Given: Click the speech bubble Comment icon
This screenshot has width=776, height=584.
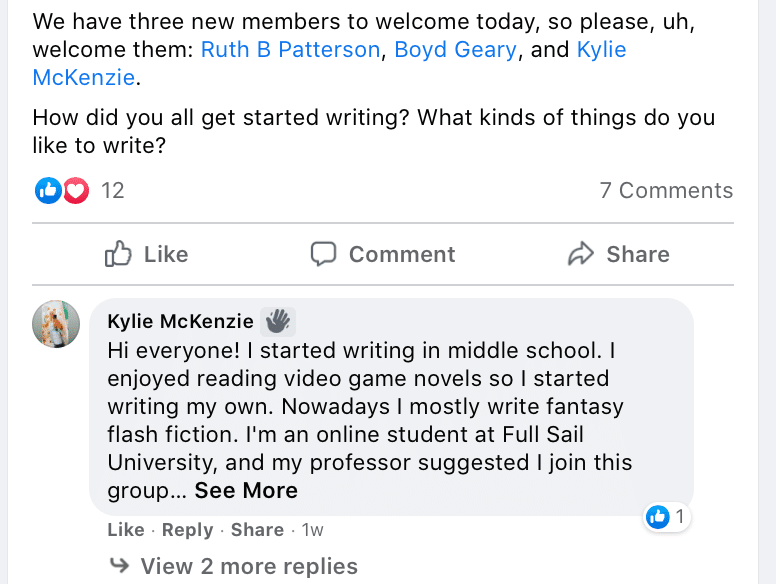Looking at the screenshot, I should click(x=323, y=254).
